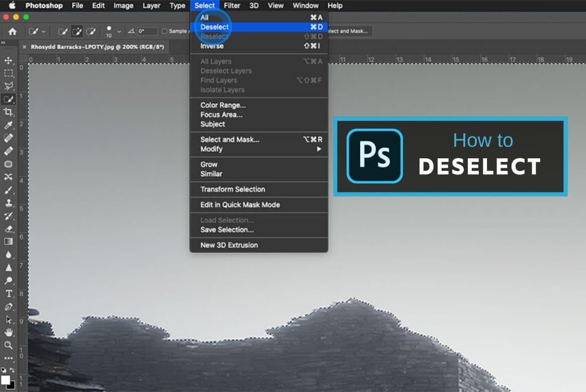Open the View menu
The image size is (586, 392).
276,6
